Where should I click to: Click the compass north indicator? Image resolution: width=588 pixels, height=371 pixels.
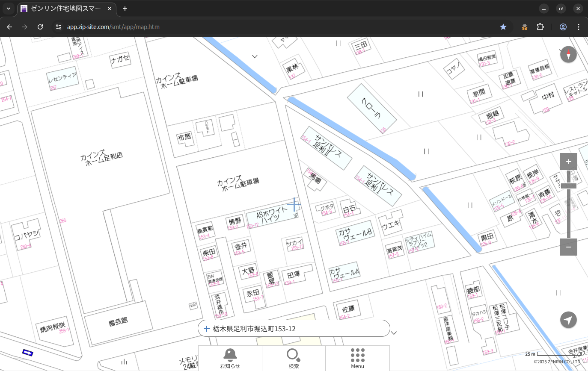(568, 54)
